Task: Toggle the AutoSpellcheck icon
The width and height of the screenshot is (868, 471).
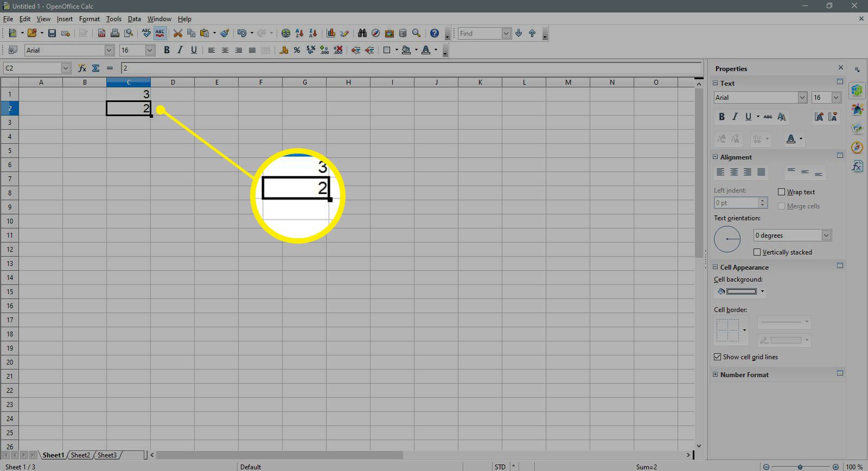Action: click(x=160, y=33)
